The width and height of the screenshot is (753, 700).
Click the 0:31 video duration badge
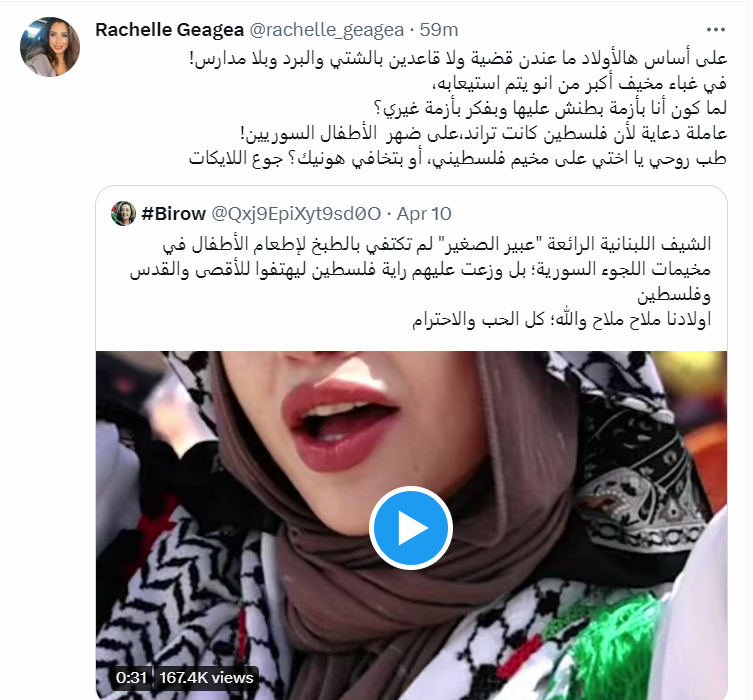131,677
